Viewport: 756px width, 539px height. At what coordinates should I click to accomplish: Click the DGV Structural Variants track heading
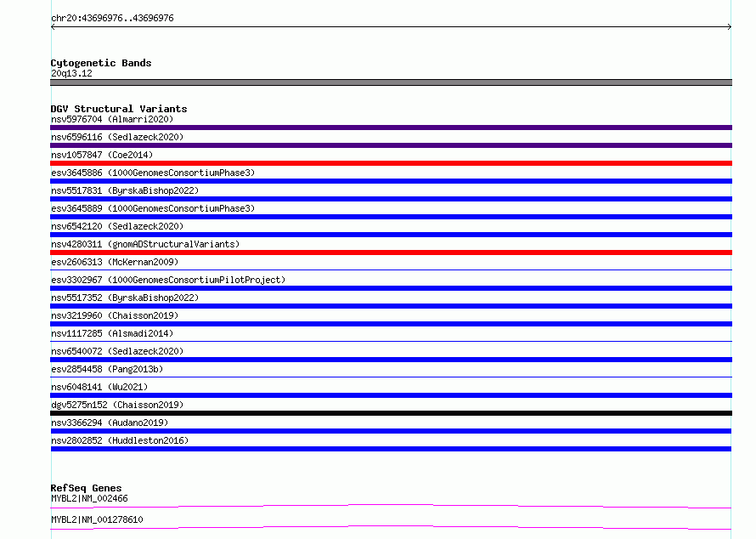click(119, 109)
